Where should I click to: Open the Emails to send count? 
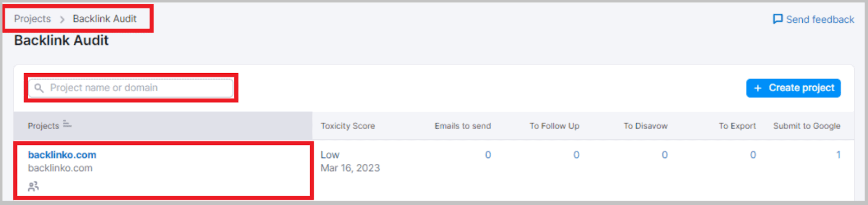click(488, 155)
